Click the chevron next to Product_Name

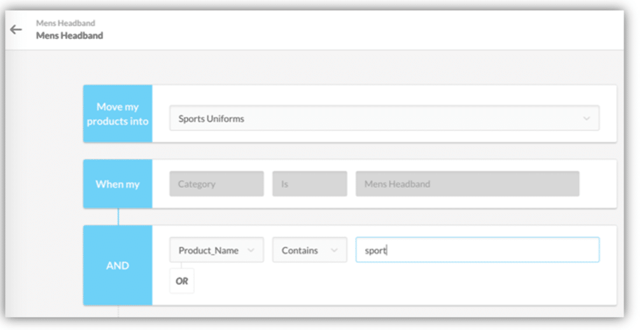[251, 250]
